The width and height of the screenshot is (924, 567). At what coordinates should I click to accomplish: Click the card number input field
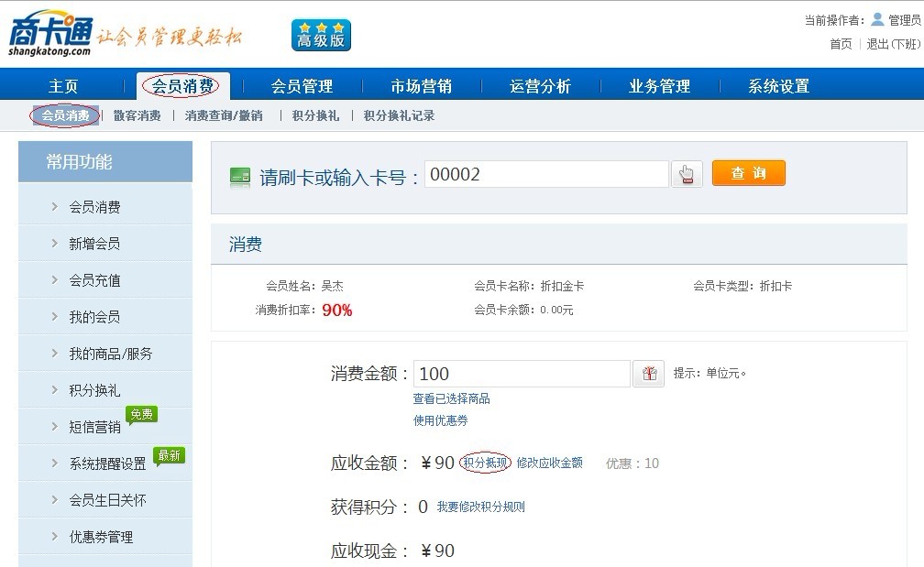546,174
